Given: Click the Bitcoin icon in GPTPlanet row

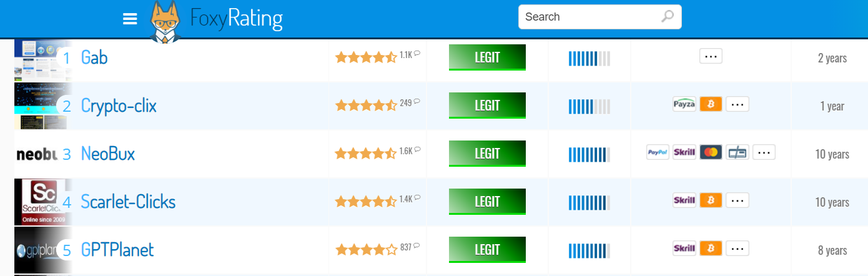Looking at the screenshot, I should coord(711,249).
